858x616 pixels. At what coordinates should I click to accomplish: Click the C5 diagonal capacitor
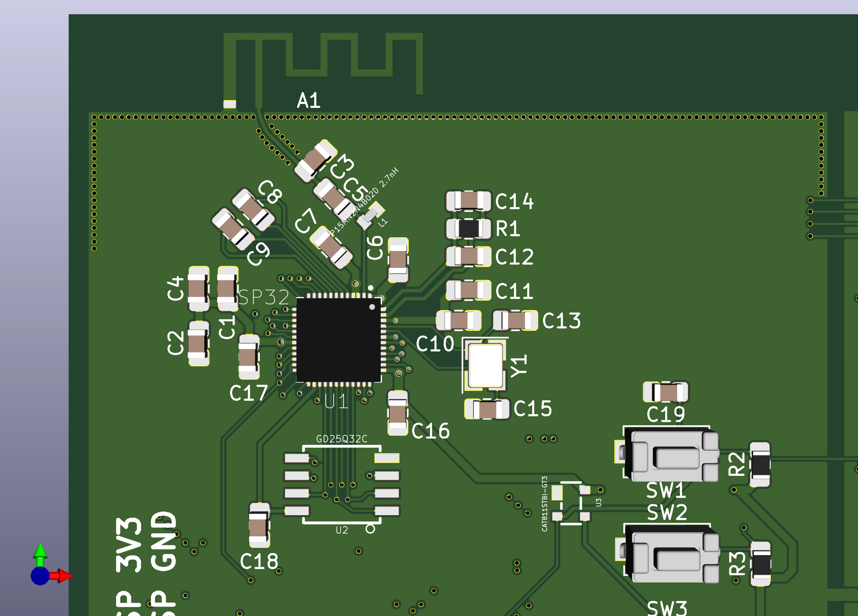334,198
